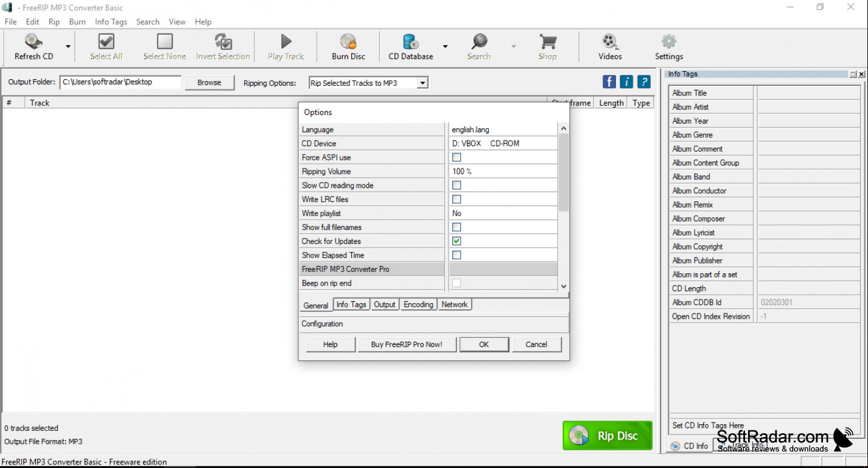
Task: Click the blue question mark help icon
Action: click(644, 82)
